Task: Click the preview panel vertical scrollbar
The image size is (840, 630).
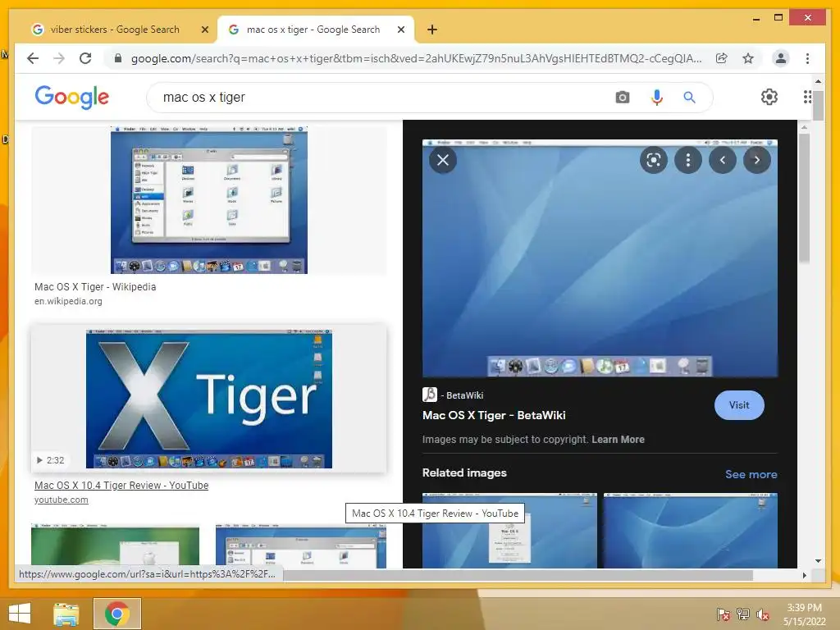Action: click(x=804, y=199)
